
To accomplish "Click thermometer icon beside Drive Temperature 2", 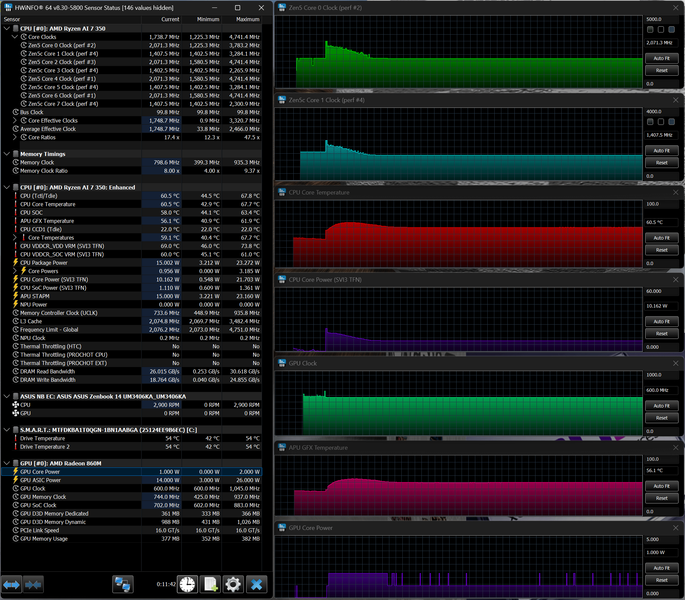I will [16, 447].
